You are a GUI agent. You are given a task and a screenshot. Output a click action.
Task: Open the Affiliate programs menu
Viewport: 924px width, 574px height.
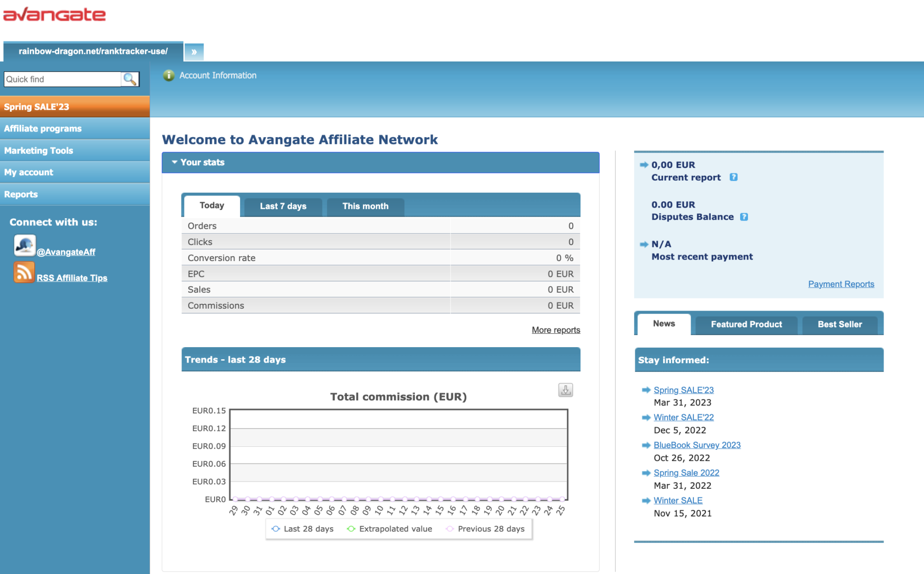tap(75, 129)
